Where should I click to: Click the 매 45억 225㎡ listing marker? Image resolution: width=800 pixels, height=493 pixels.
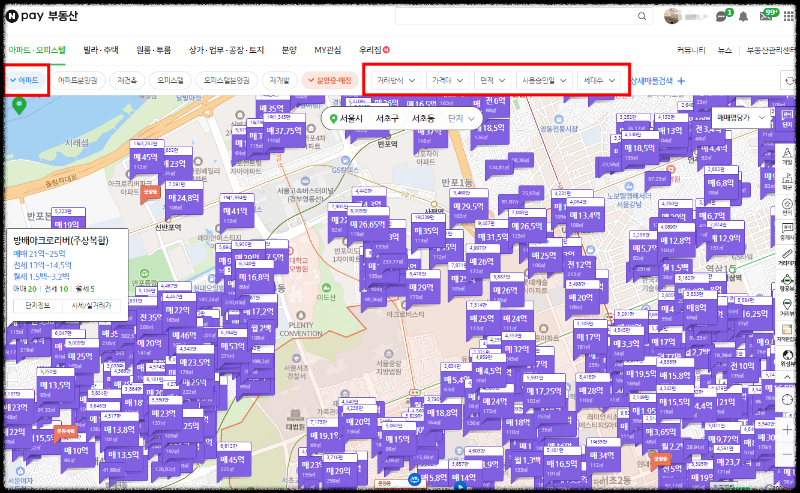click(x=233, y=462)
